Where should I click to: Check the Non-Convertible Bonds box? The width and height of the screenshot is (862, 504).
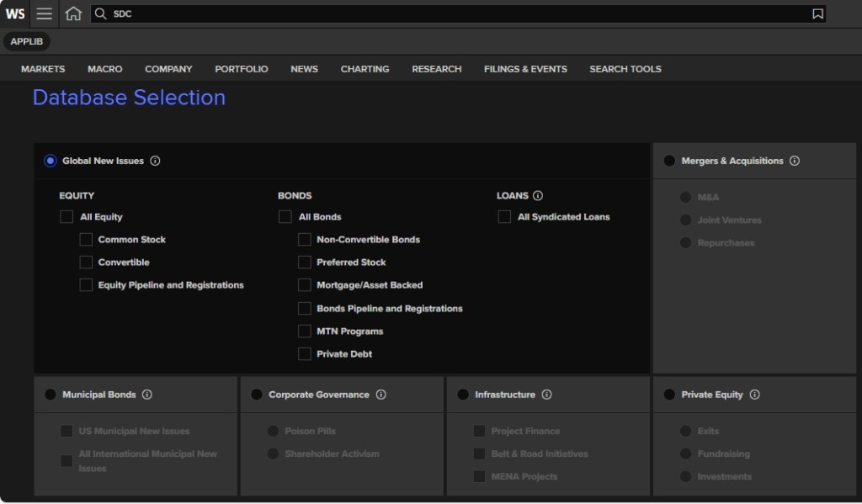305,240
